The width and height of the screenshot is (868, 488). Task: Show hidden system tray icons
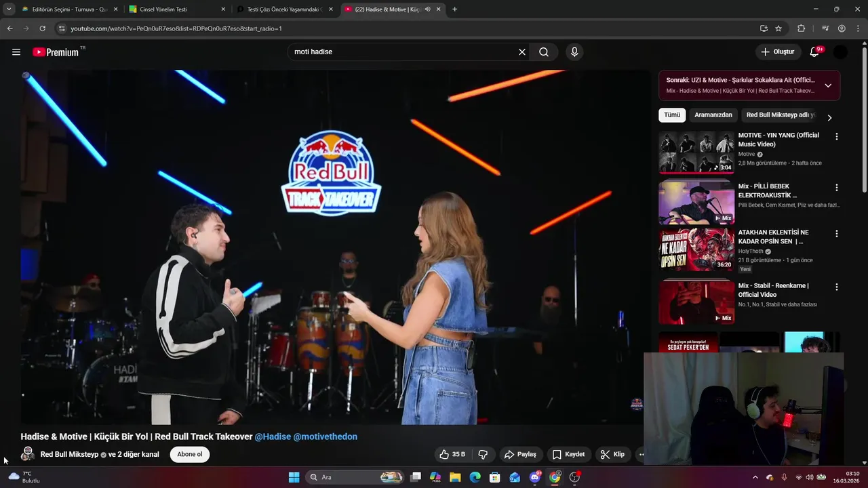click(x=755, y=477)
